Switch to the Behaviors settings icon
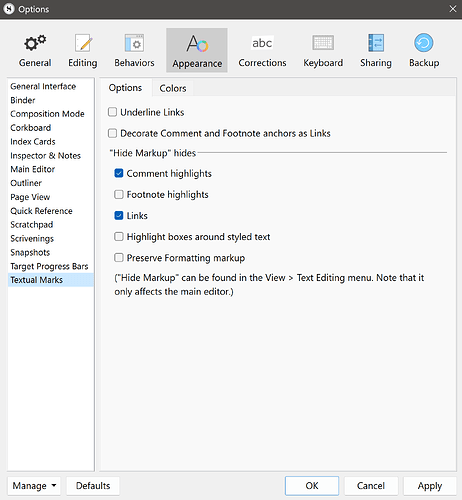 134,51
